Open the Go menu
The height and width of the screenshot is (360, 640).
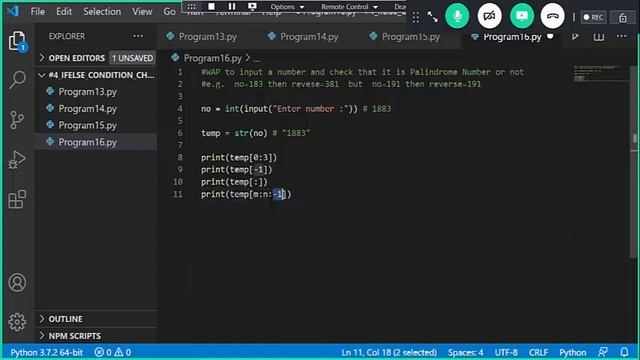pyautogui.click(x=169, y=11)
